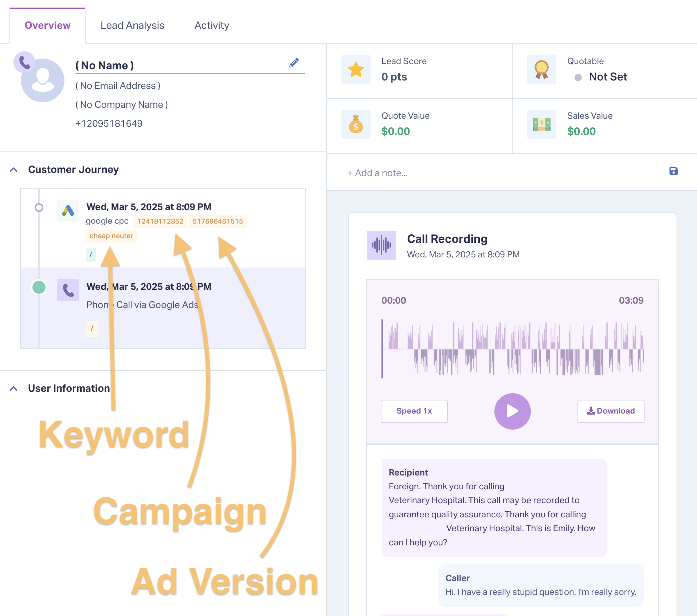Click the No Company Name placeholder
Viewport: 697px width, 616px height.
[x=122, y=105]
